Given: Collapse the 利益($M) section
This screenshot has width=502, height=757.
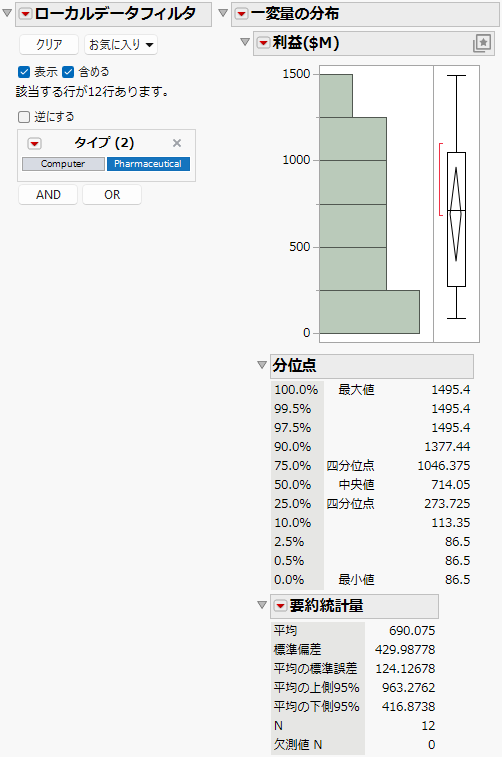Looking at the screenshot, I should coord(245,42).
